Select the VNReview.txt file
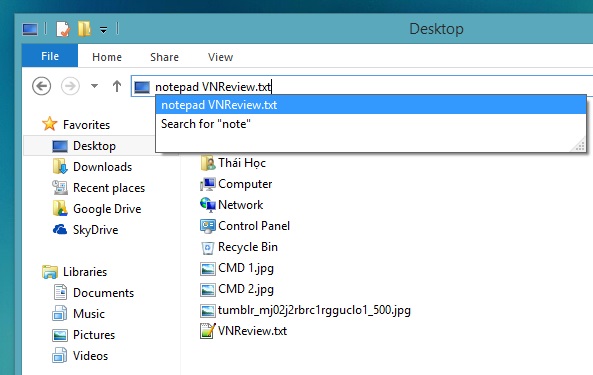593x375 pixels. 253,331
